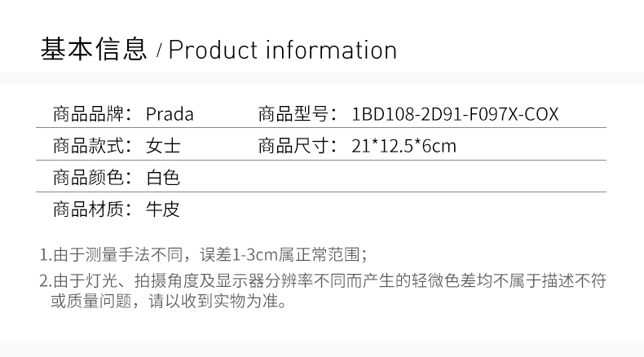Click the Prada brand value
The height and width of the screenshot is (357, 644).
[170, 113]
